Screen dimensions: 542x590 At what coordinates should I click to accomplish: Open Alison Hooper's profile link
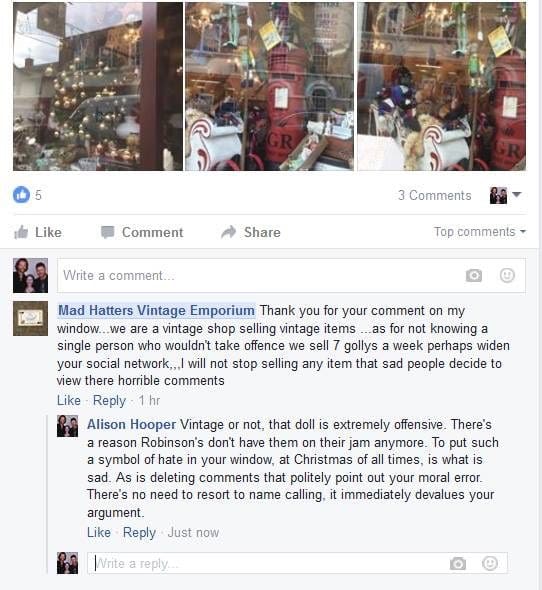(x=131, y=424)
